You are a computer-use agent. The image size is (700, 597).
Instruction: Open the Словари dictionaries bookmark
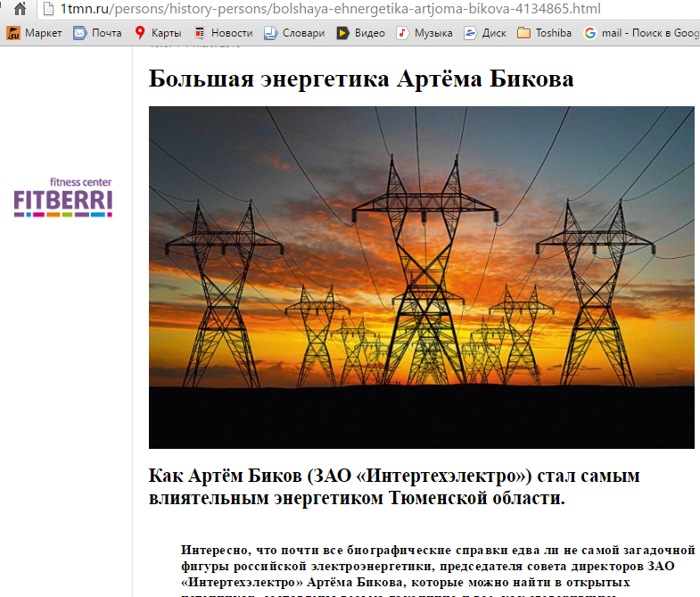tap(294, 33)
